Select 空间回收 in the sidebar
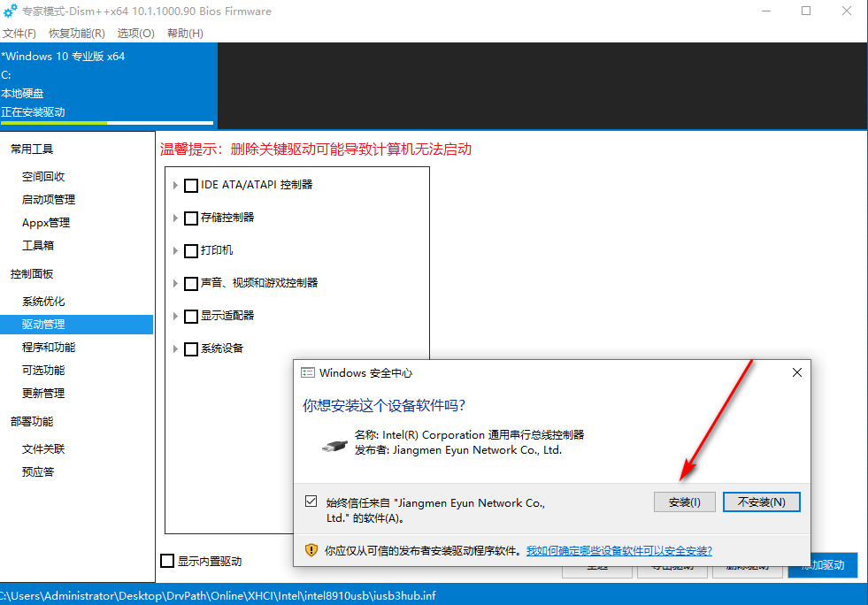868x605 pixels. pos(43,177)
